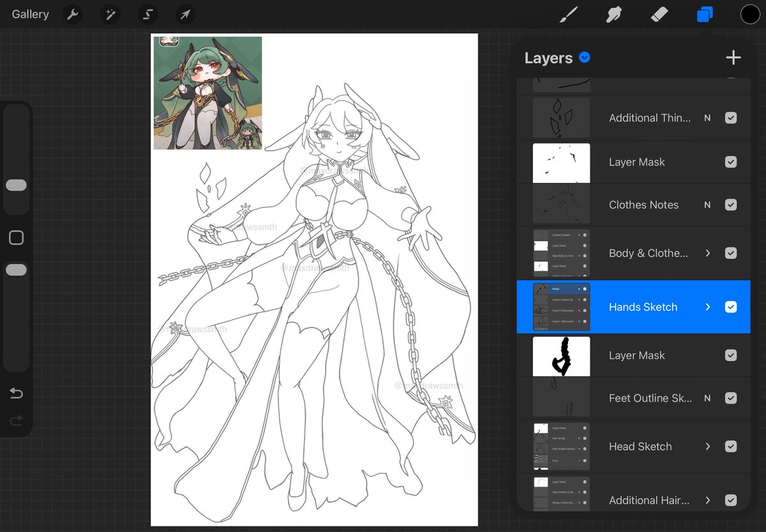Viewport: 766px width, 532px height.
Task: Open blend mode N for Feet Outline layer
Action: click(x=707, y=398)
